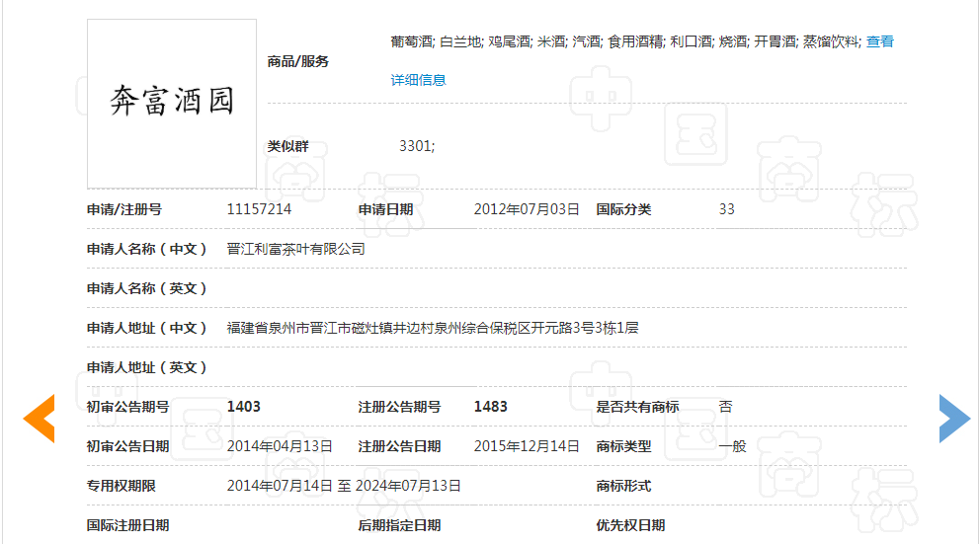Select shared trademark value 否
This screenshot has height=544, width=980.
726,407
